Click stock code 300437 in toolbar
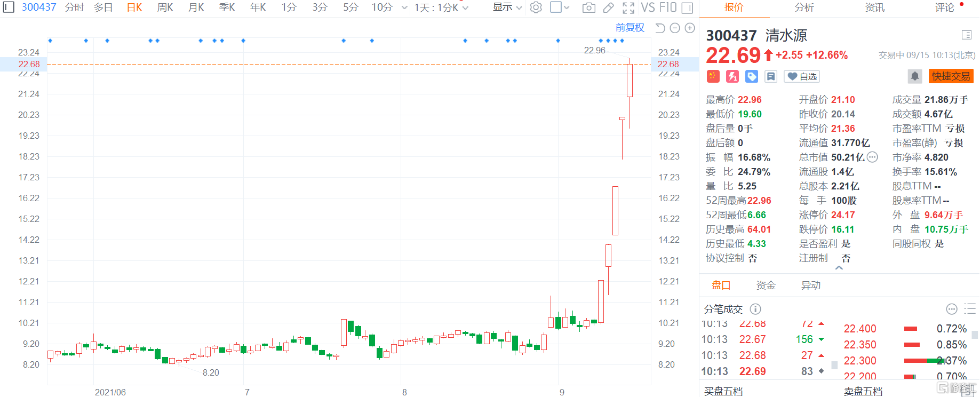This screenshot has width=980, height=397. click(x=38, y=7)
